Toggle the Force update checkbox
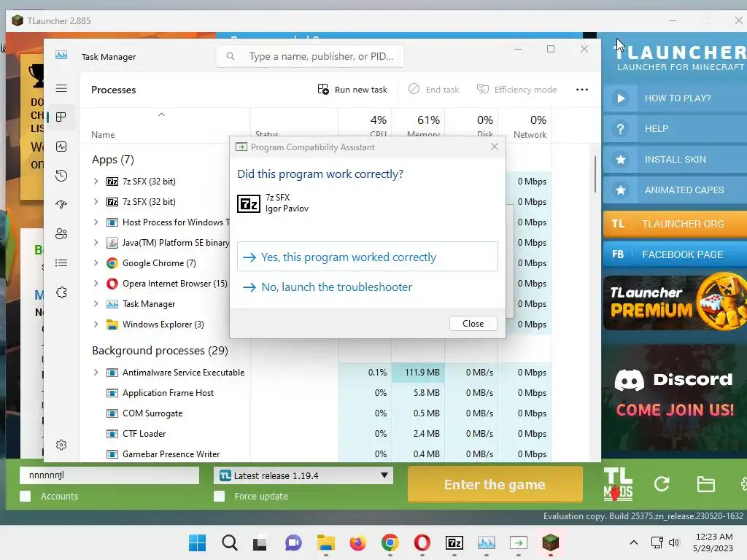 (x=219, y=496)
